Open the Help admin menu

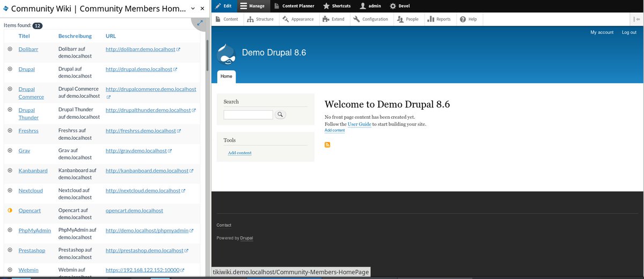[x=468, y=19]
